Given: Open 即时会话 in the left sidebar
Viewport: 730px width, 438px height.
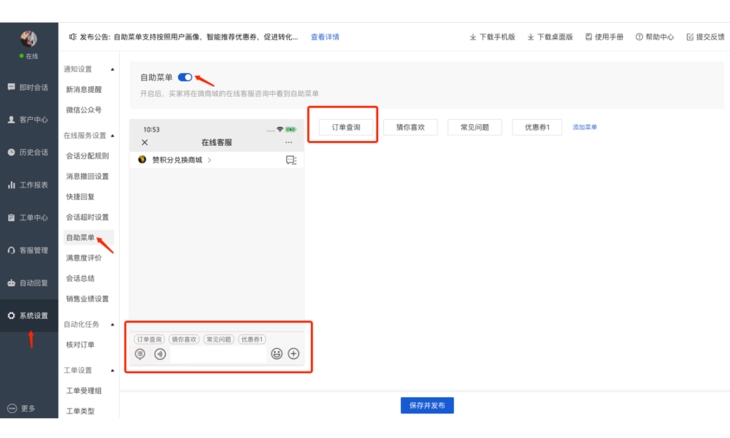Looking at the screenshot, I should pyautogui.click(x=28, y=88).
